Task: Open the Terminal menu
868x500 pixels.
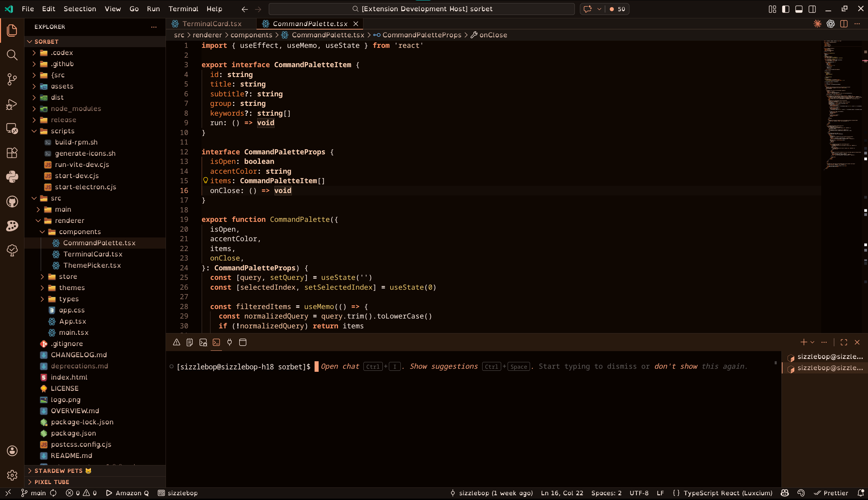Action: click(x=183, y=9)
